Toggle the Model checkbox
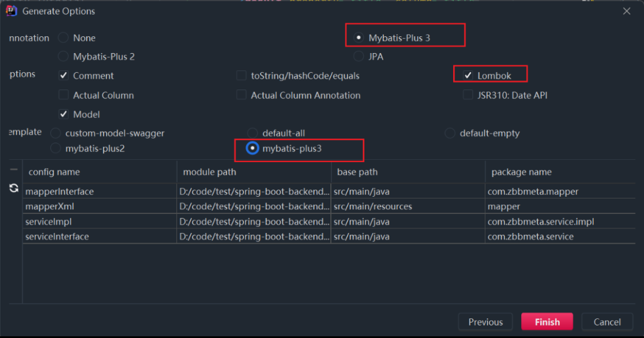Viewport: 644px width, 338px height. point(63,114)
